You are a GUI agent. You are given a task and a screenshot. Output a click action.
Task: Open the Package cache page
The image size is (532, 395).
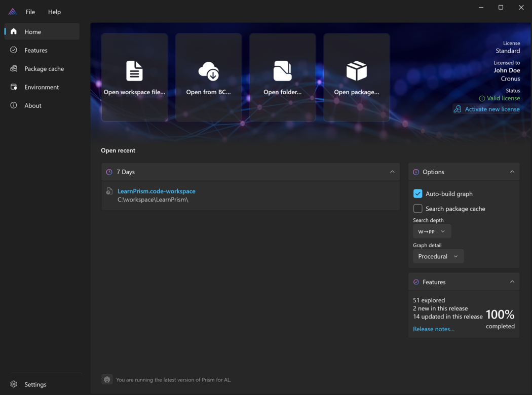[42, 68]
